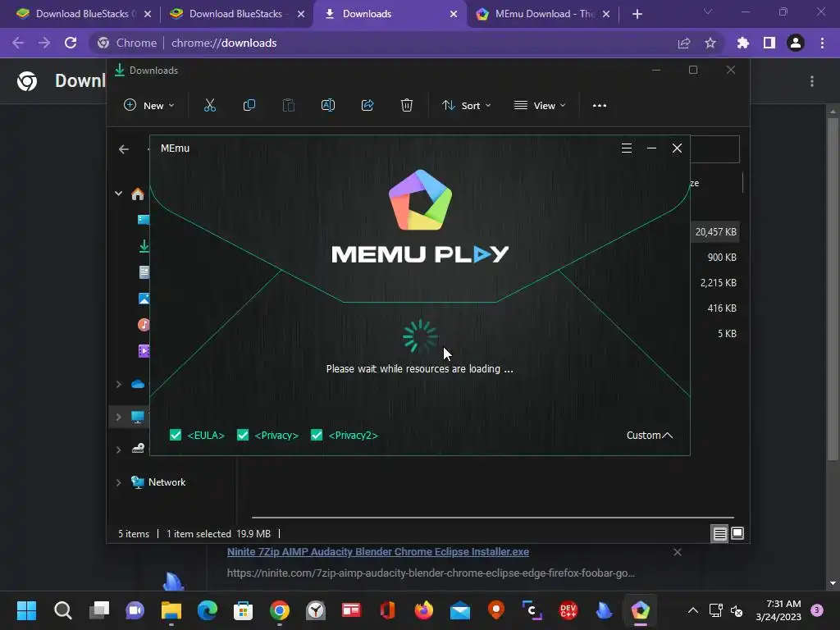This screenshot has height=630, width=840.
Task: Click the Cut icon in File Explorer toolbar
Action: [210, 106]
